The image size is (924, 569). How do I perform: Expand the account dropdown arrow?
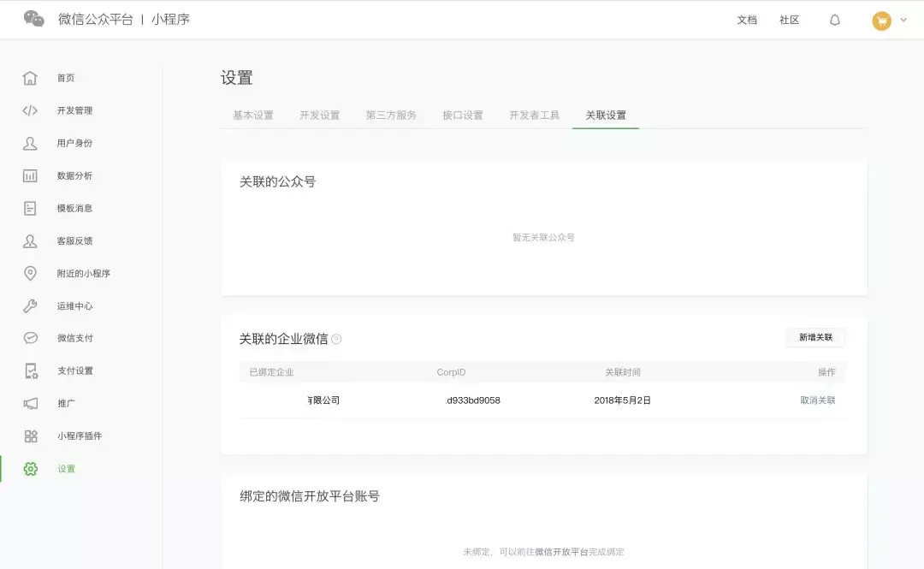point(903,20)
